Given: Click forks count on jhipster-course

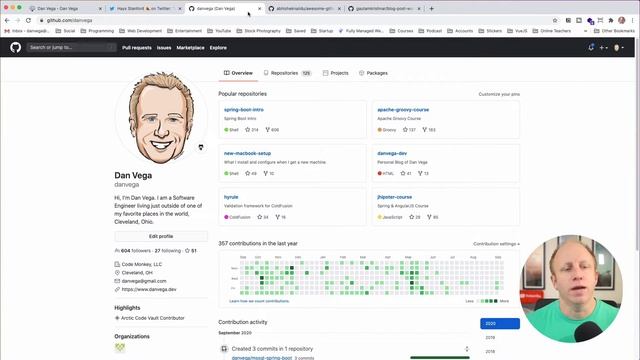Looking at the screenshot, I should pos(433,217).
